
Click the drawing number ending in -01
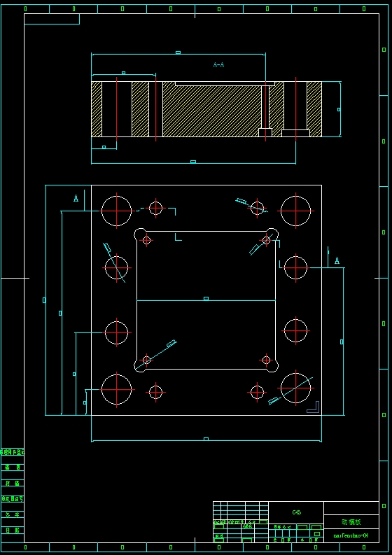351,535
